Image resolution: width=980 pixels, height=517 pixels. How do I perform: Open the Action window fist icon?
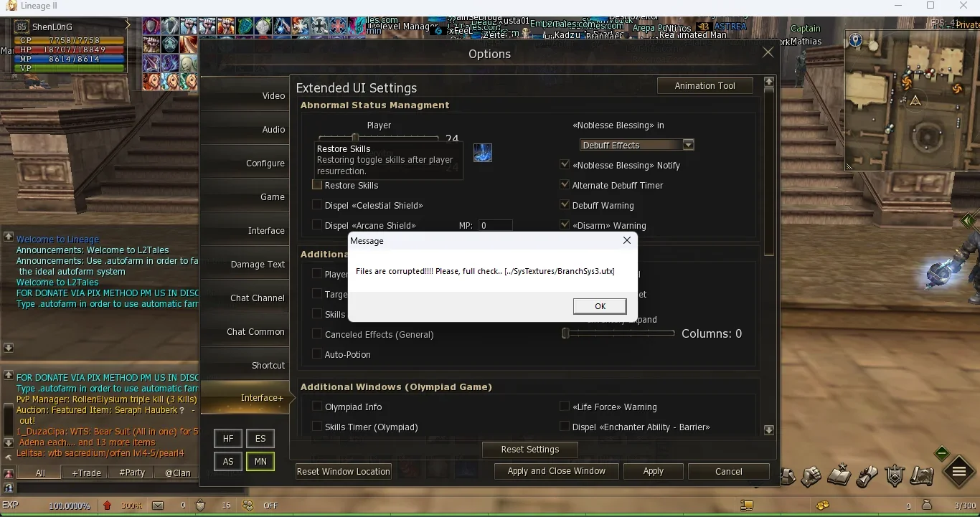click(811, 476)
